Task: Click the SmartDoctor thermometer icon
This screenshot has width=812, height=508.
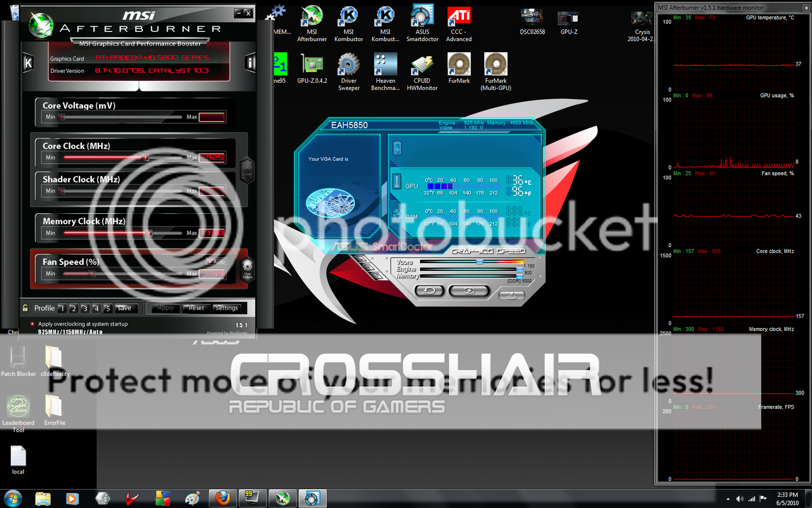Action: [397, 181]
